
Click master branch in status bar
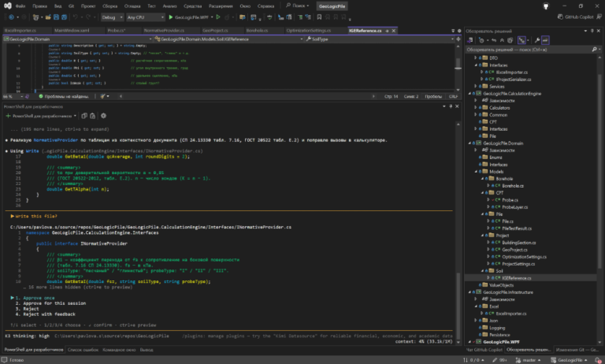529,360
